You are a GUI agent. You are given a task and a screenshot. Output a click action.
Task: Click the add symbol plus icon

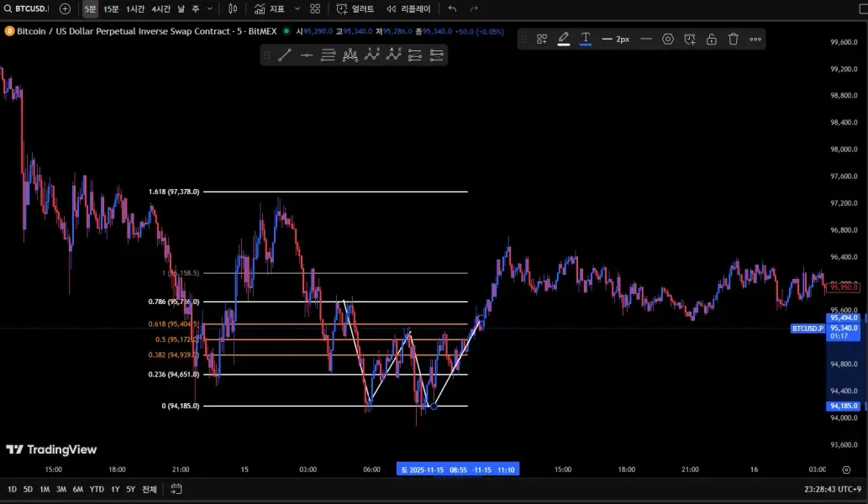[65, 8]
